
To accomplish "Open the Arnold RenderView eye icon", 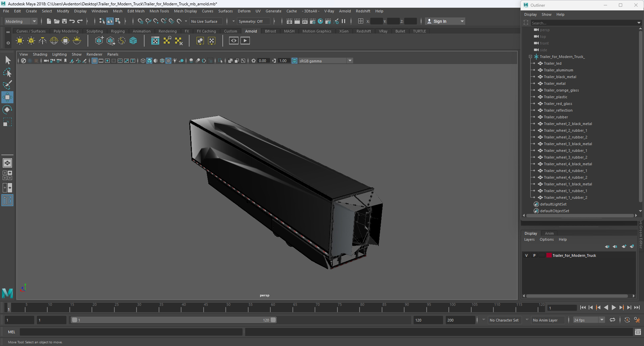I will click(234, 41).
